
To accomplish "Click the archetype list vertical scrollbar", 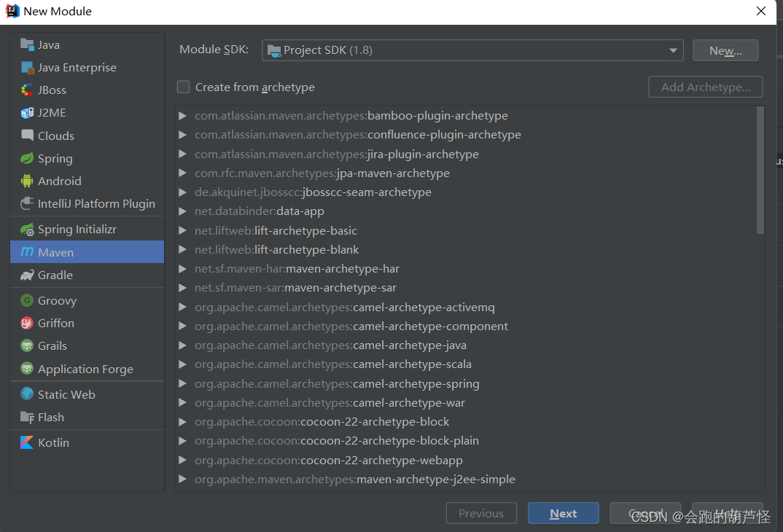I will point(760,171).
